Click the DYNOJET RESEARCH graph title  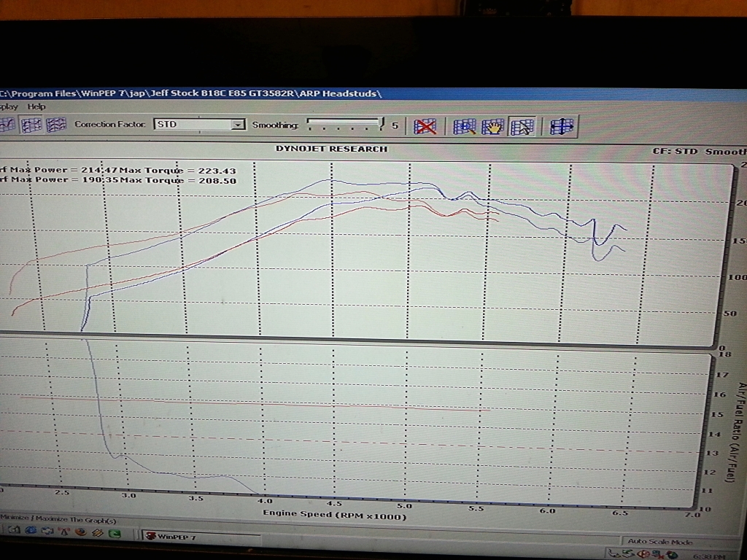pyautogui.click(x=332, y=149)
